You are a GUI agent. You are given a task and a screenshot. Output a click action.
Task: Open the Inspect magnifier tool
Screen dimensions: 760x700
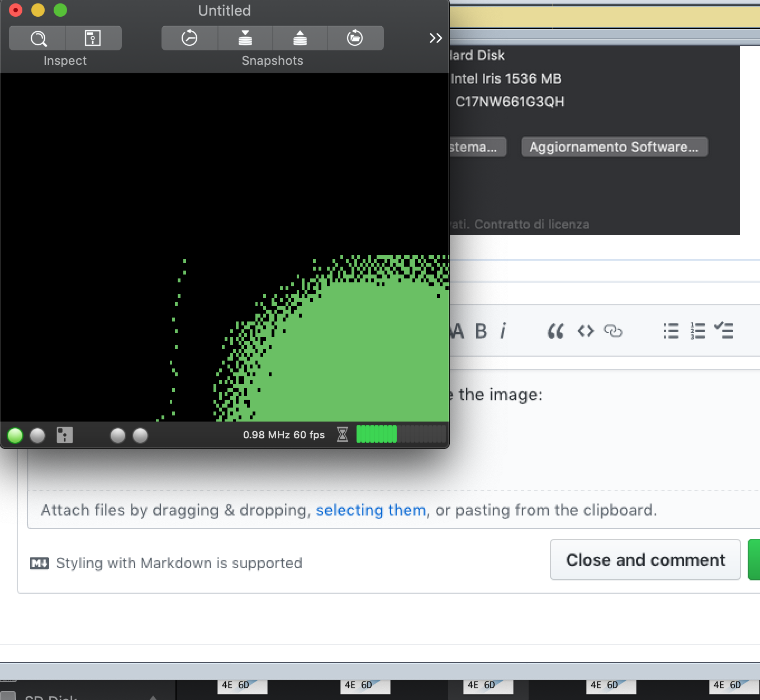pyautogui.click(x=38, y=38)
